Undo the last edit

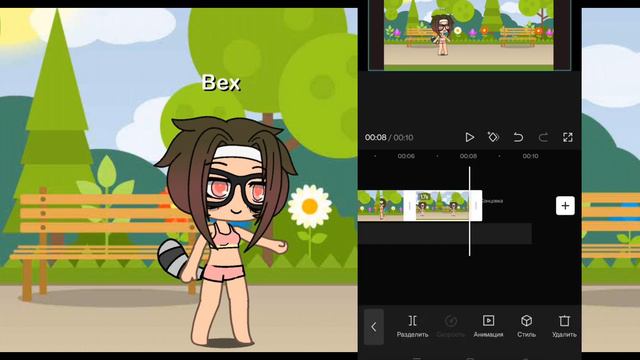click(x=518, y=137)
